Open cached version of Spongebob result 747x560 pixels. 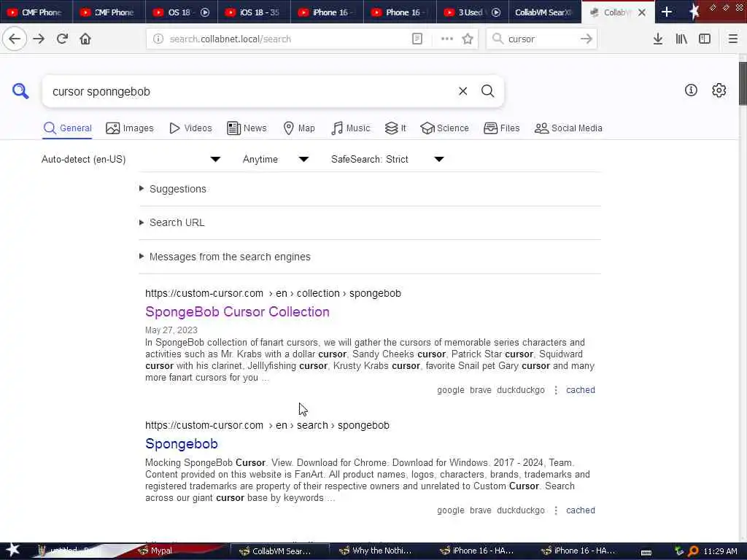point(580,510)
